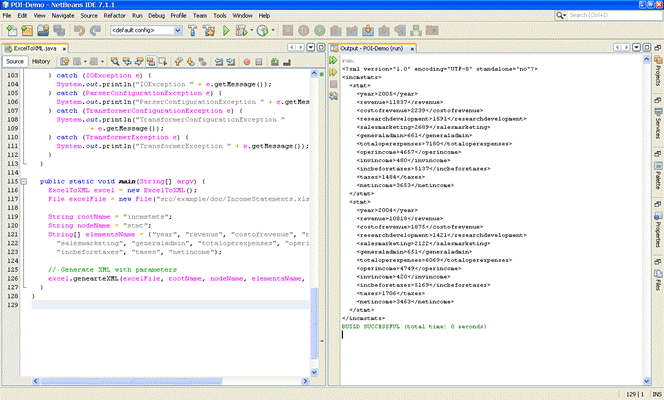664x400 pixels.
Task: Click the Comment icon in editor toolbar
Action: coord(274,62)
